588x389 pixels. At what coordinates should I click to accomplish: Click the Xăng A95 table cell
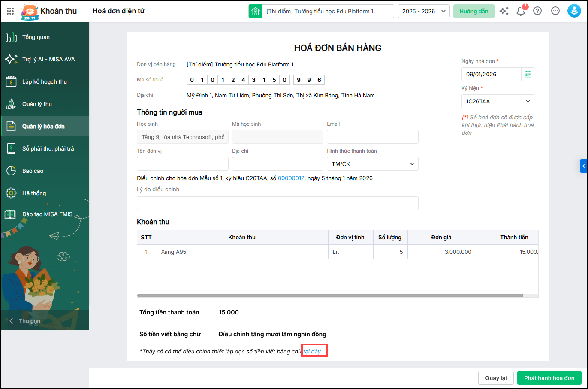[242, 252]
